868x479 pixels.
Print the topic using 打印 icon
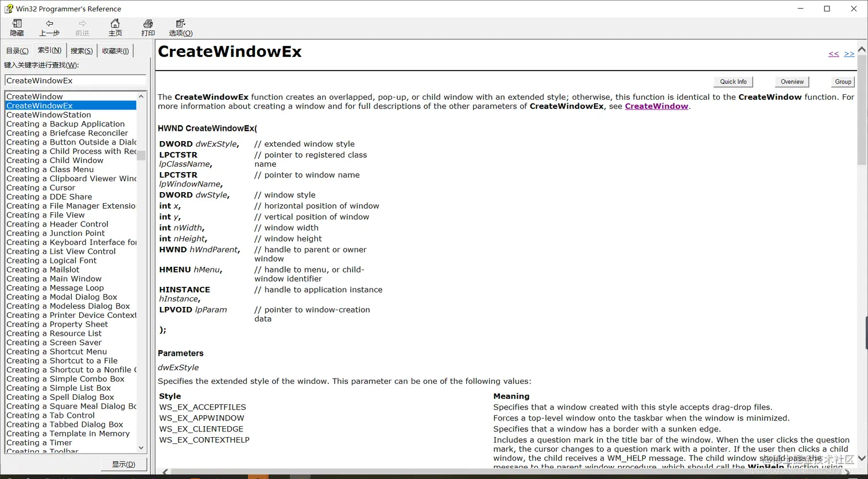pos(148,27)
